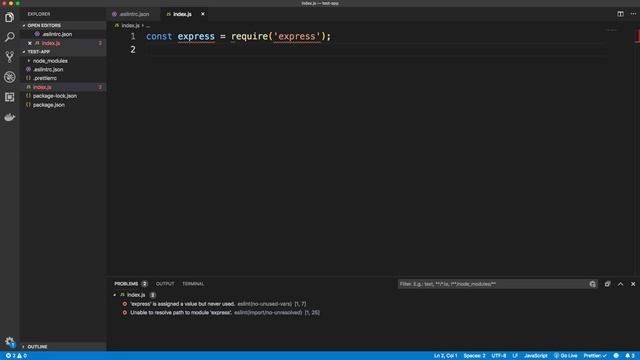The height and width of the screenshot is (360, 640).
Task: Open the Debug view icon
Action: tap(9, 77)
